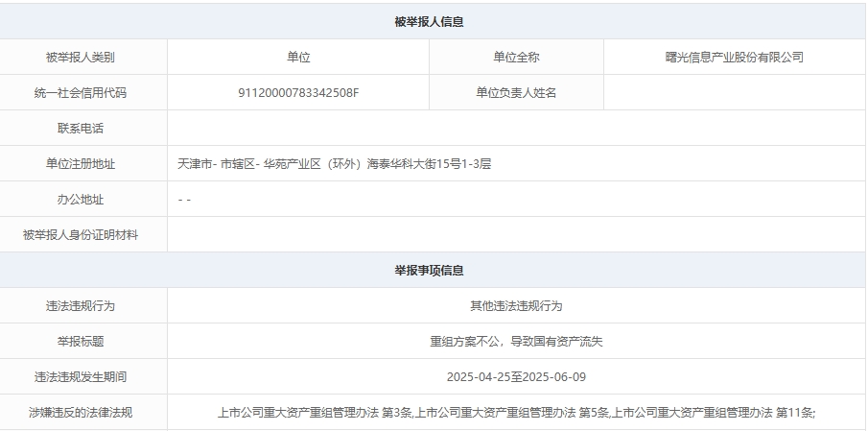Select credit code 91120000783342508F
Image resolution: width=868 pixels, height=431 pixels.
point(298,92)
